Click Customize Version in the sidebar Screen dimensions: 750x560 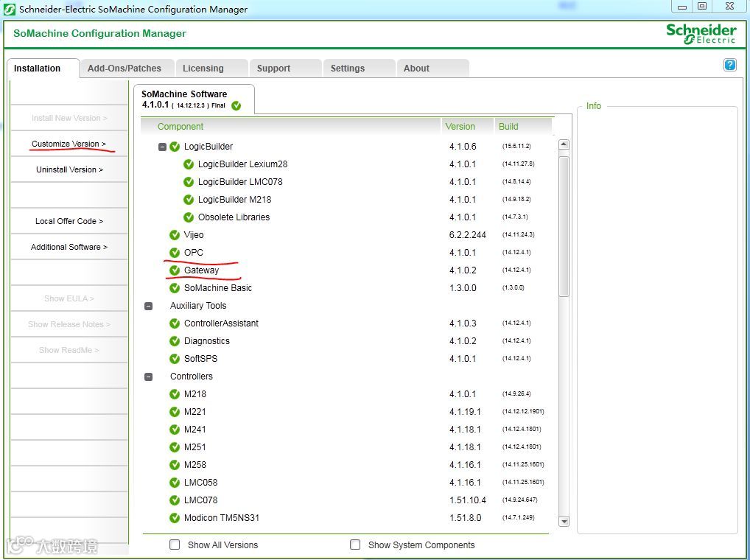pyautogui.click(x=69, y=144)
